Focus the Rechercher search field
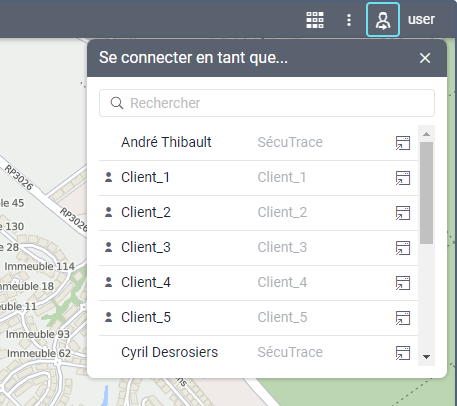Screen dimensions: 457x406 [x=267, y=103]
